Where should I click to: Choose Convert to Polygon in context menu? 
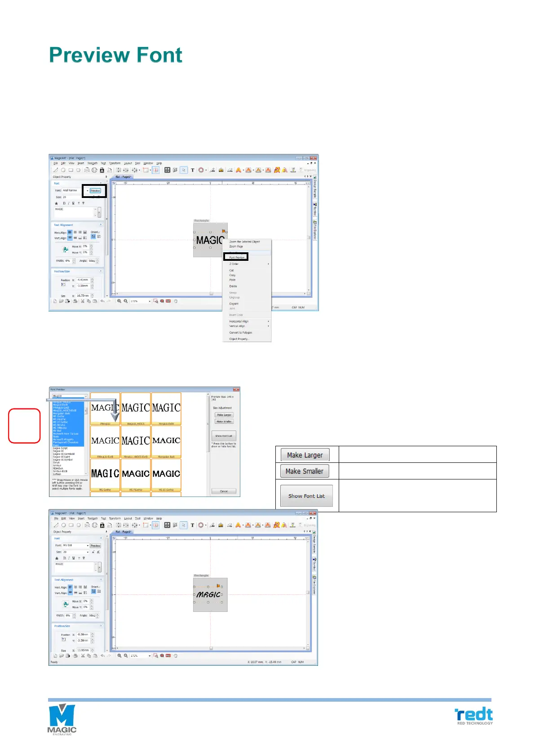tap(241, 333)
